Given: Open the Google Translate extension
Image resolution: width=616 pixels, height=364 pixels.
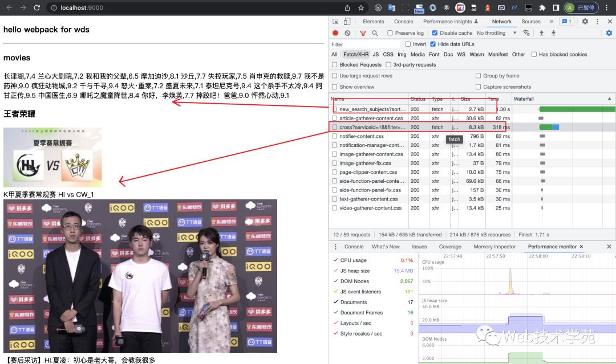Looking at the screenshot, I should click(392, 7).
